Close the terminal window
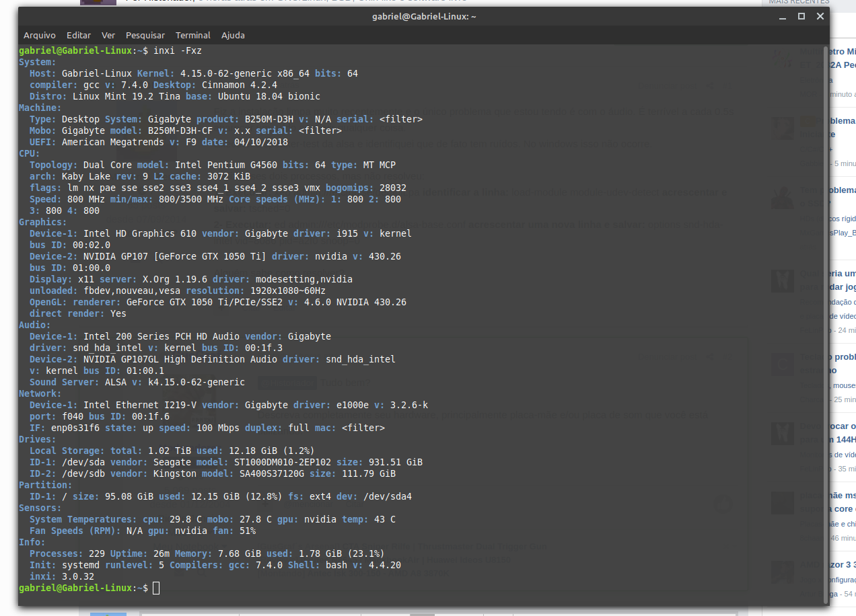The image size is (856, 616). tap(820, 16)
